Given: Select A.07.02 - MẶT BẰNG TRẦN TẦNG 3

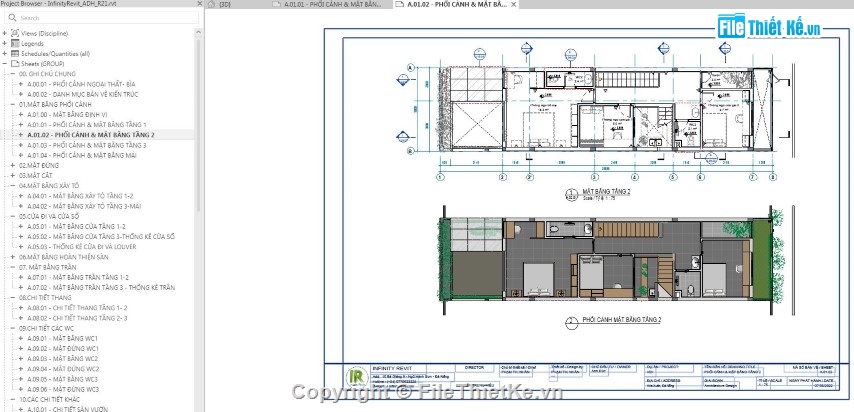Looking at the screenshot, I should point(101,288).
